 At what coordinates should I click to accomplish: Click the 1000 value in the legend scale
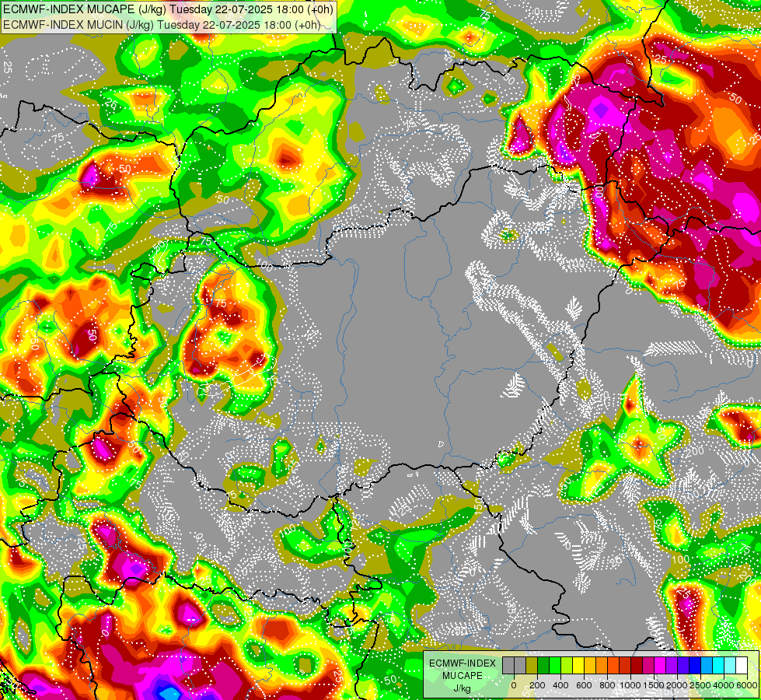(630, 685)
